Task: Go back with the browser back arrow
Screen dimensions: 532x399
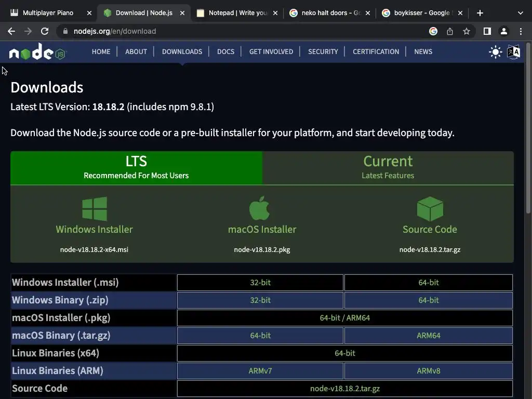Action: click(x=11, y=31)
